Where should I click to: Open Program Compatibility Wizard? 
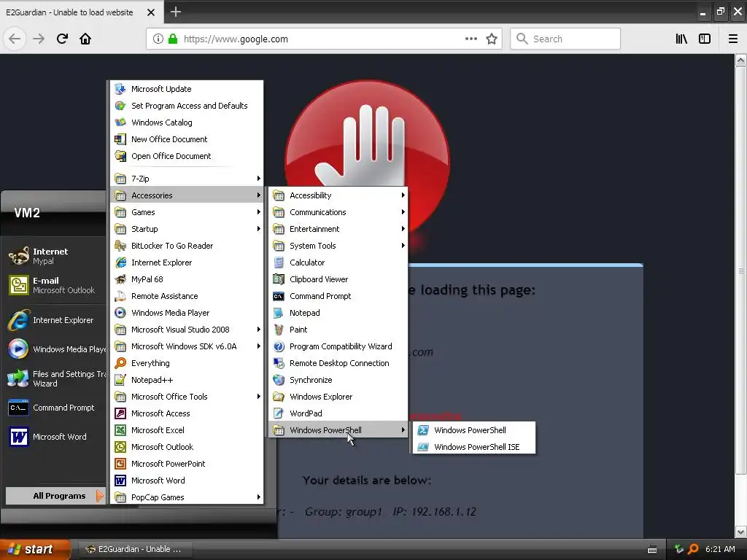[338, 346]
